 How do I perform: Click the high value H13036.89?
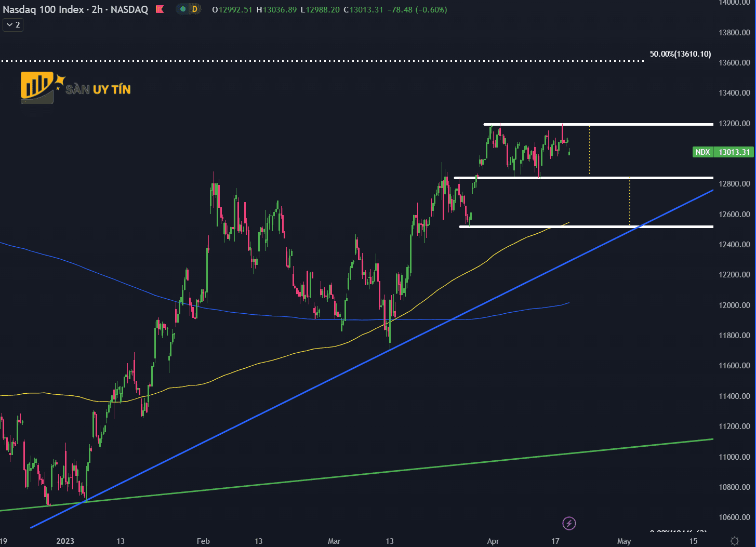pyautogui.click(x=276, y=9)
